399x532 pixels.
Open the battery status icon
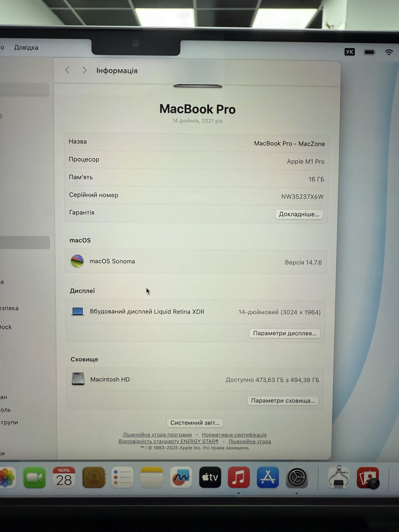pos(370,52)
